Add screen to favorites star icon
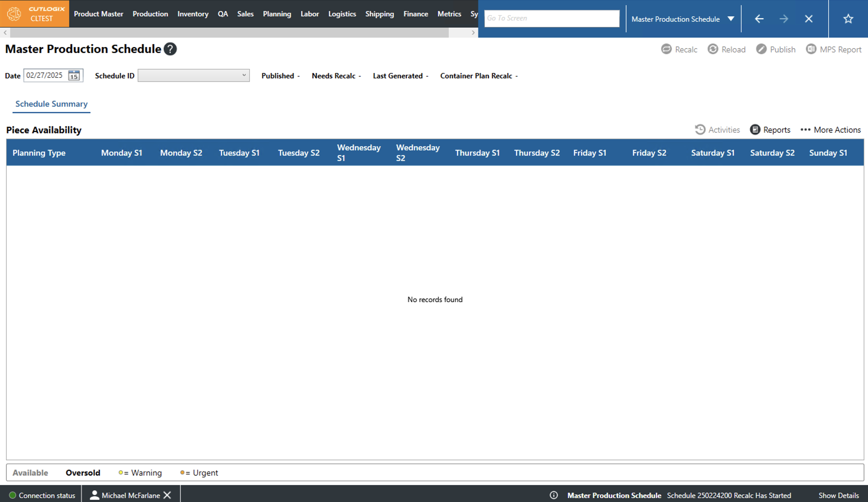 pos(848,19)
